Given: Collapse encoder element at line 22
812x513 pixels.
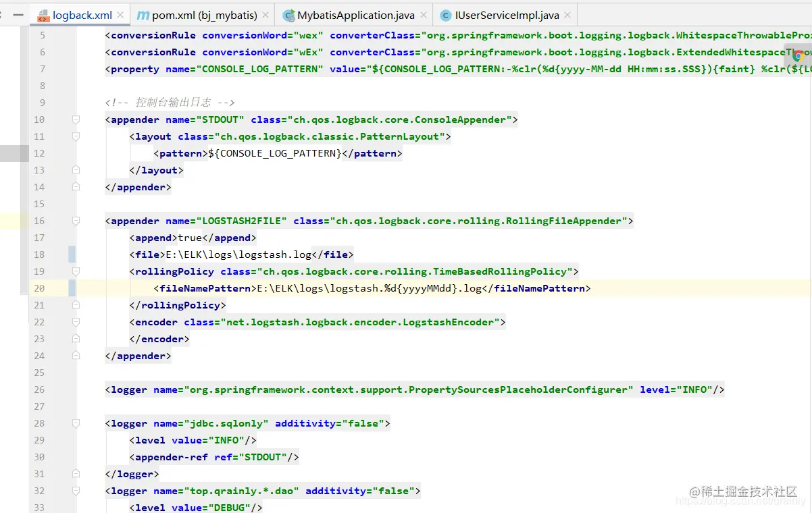Looking at the screenshot, I should pyautogui.click(x=76, y=322).
